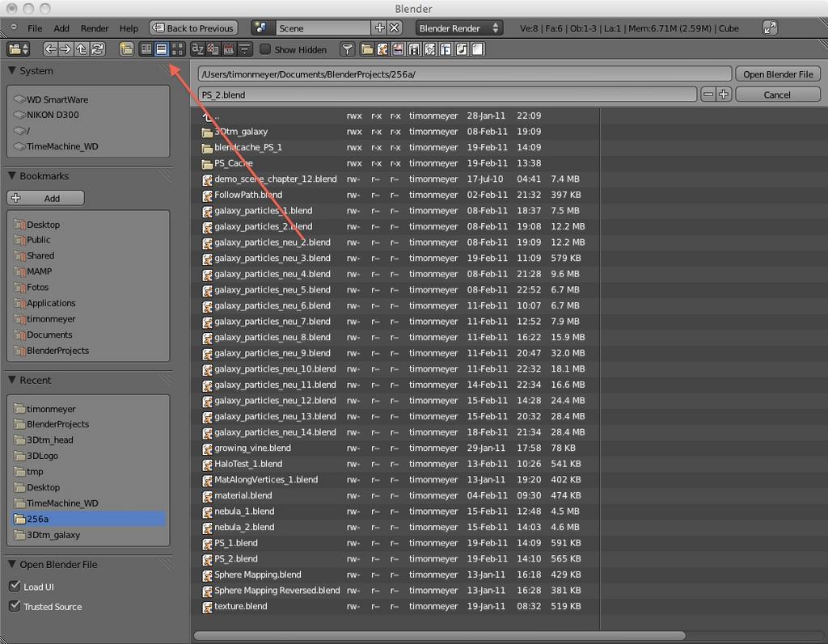Image resolution: width=828 pixels, height=644 pixels.
Task: Toggle image files filter
Action: pyautogui.click(x=398, y=49)
